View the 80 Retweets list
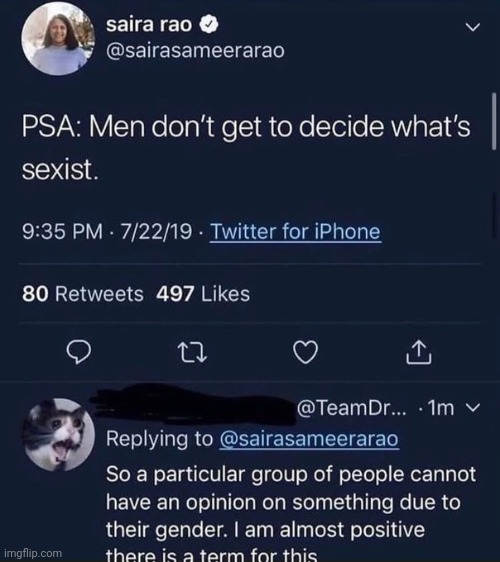 tap(83, 294)
